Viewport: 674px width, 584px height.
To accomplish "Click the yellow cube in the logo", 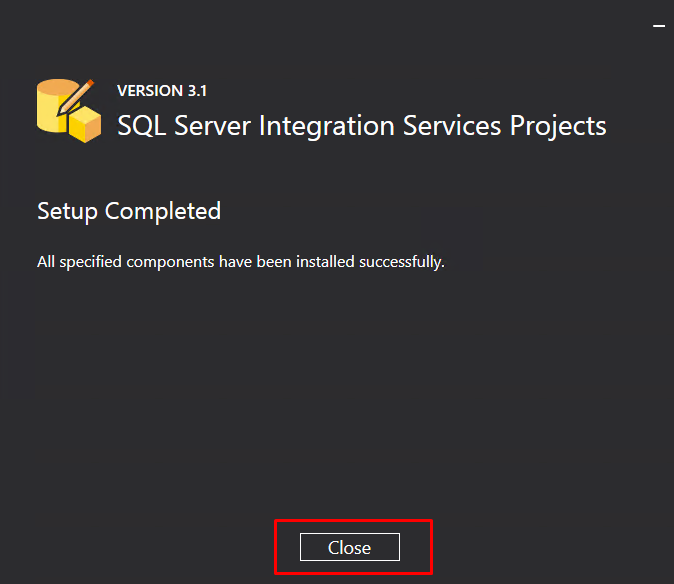I will [86, 125].
